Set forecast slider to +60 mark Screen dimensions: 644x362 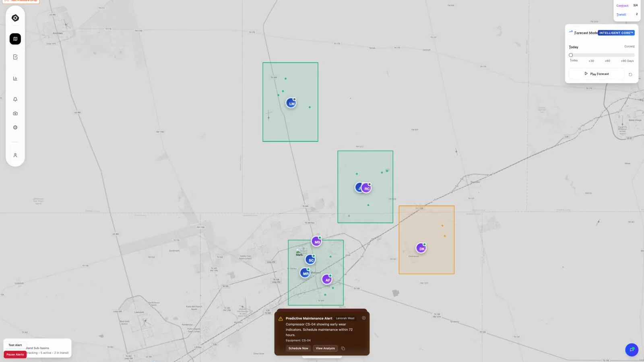607,61
